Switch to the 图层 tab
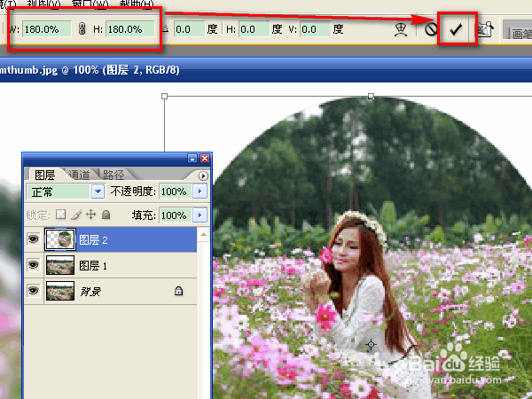Screen dimensions: 532x399 (x=44, y=175)
